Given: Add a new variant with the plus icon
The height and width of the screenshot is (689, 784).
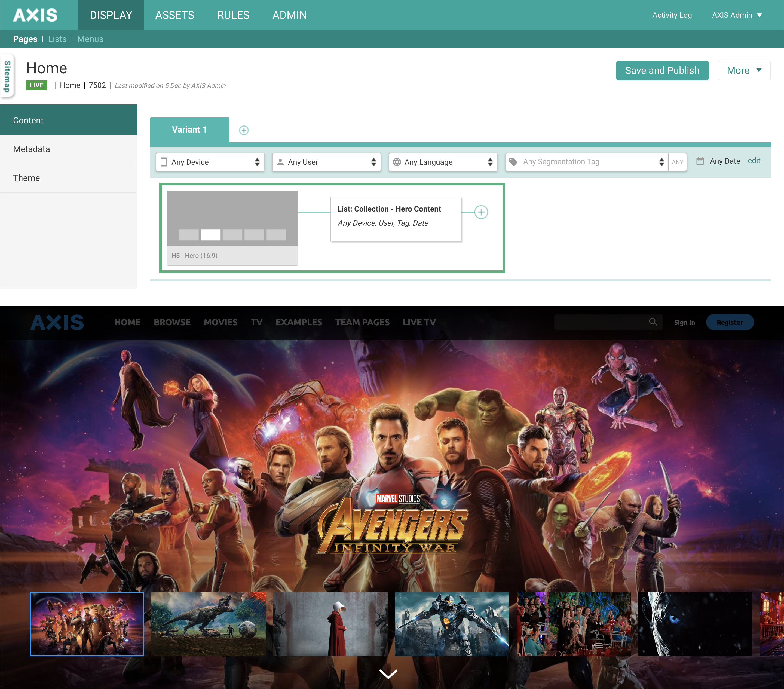Looking at the screenshot, I should [244, 130].
